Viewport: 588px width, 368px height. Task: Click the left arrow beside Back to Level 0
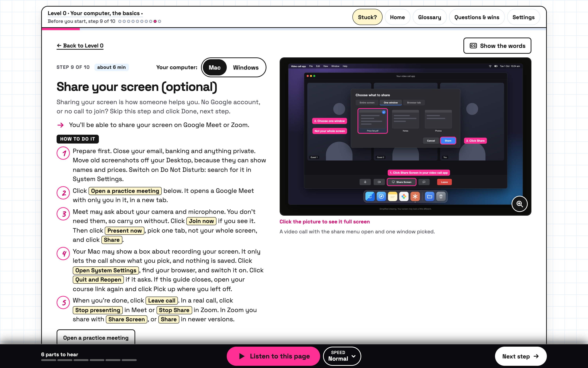click(x=59, y=45)
